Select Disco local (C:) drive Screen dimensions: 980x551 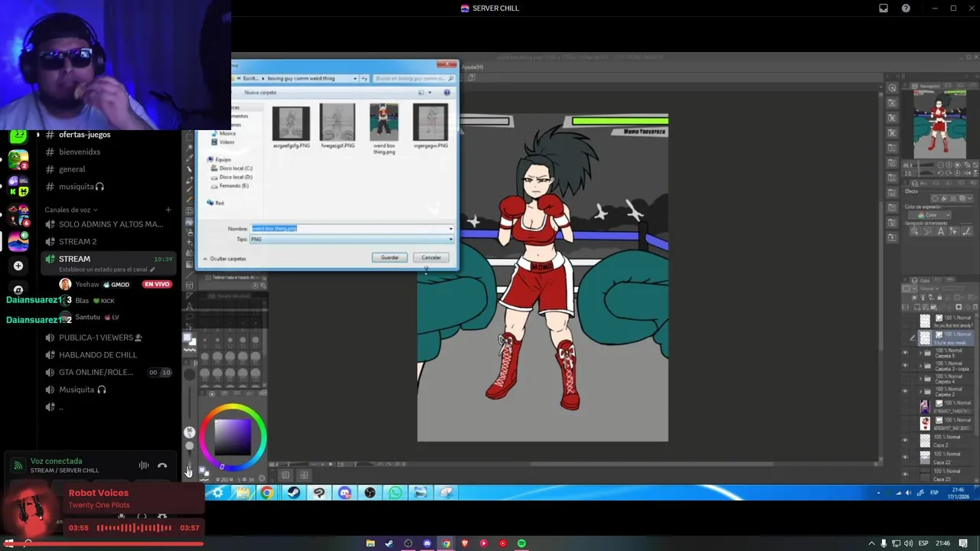click(x=231, y=168)
